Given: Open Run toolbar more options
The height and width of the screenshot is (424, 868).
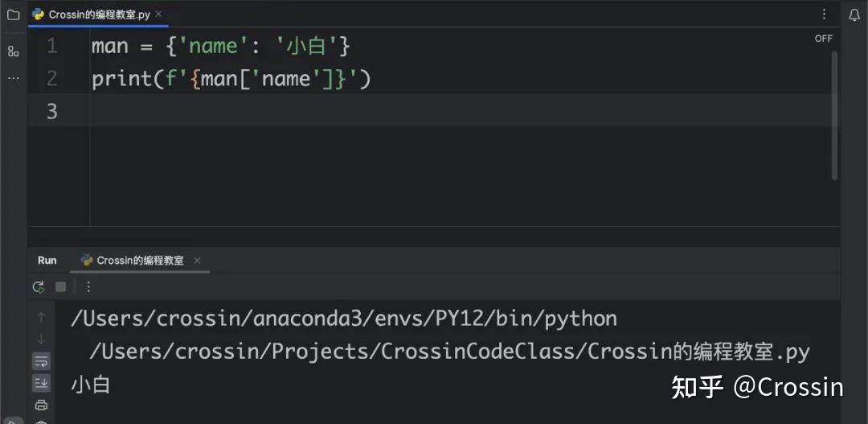Looking at the screenshot, I should [x=88, y=286].
